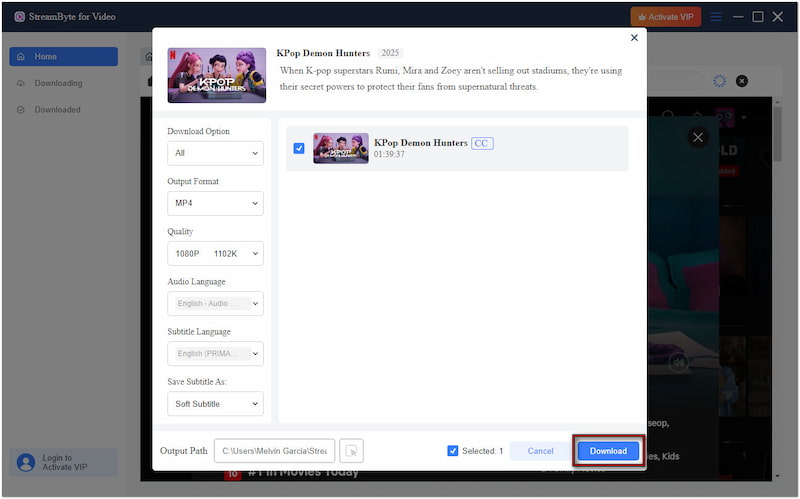The height and width of the screenshot is (499, 800).
Task: Browse for output folder icon
Action: point(351,451)
